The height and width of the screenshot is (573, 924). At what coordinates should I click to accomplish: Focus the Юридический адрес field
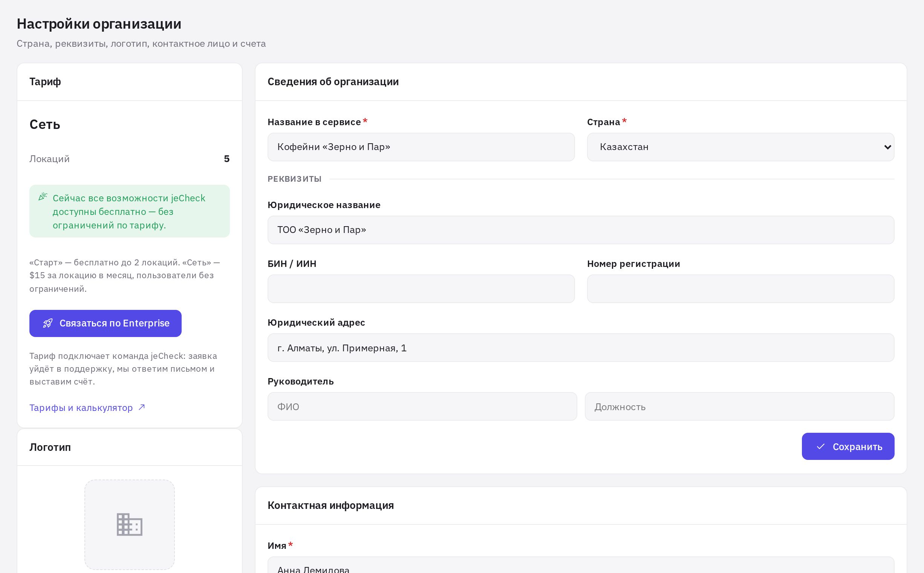pyautogui.click(x=581, y=348)
